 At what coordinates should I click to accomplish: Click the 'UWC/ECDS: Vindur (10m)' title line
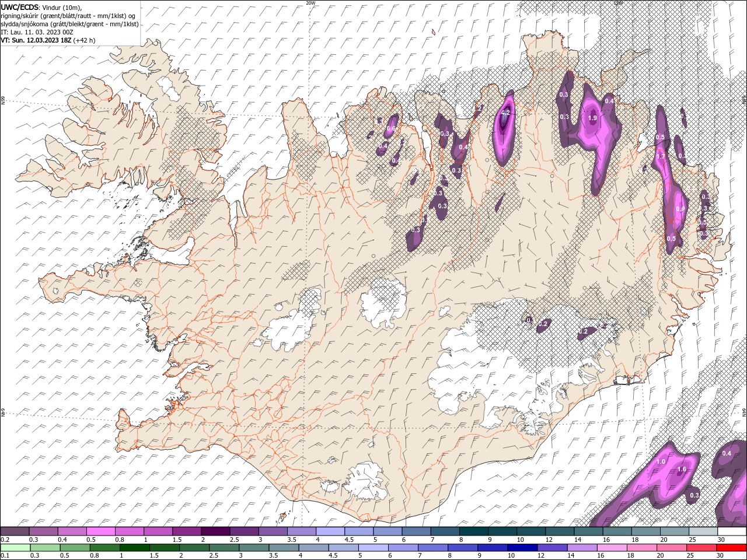click(41, 7)
